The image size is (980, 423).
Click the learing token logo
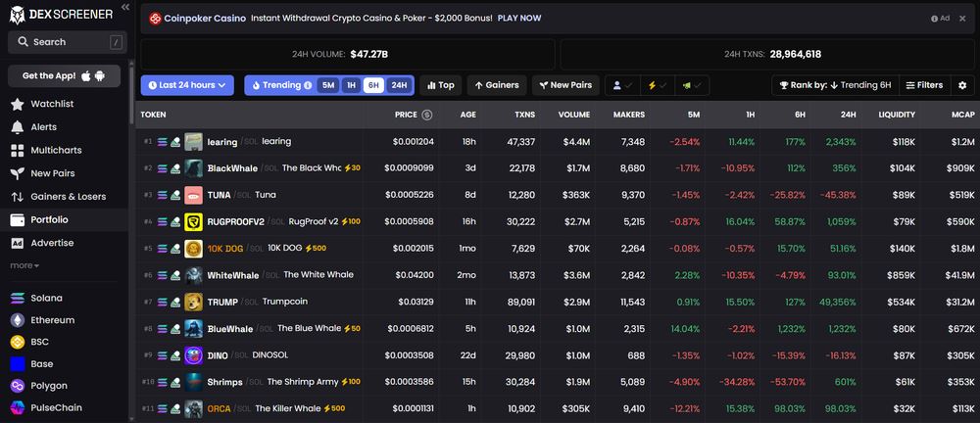[x=194, y=142]
